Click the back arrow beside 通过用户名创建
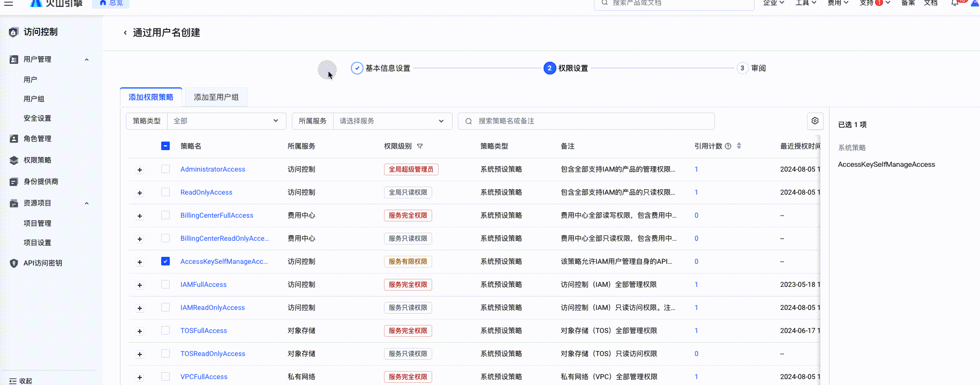The image size is (980, 385). click(x=125, y=33)
